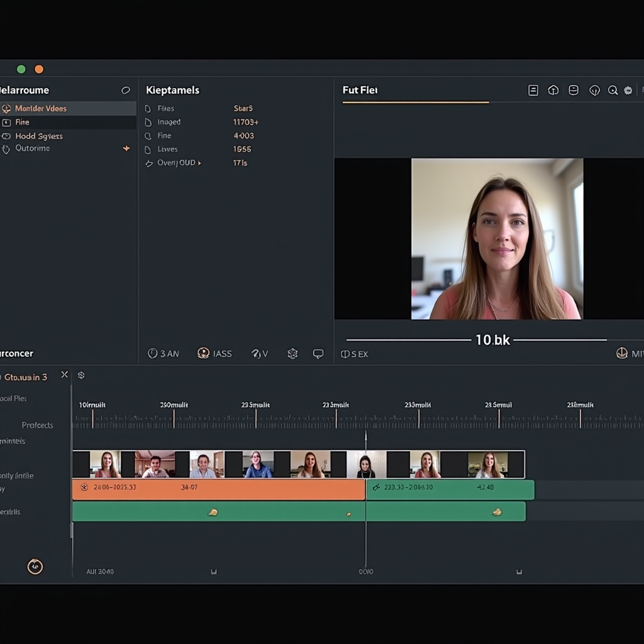644x644 pixels.
Task: Click the small gear icon above timeline ruler
Action: point(81,375)
